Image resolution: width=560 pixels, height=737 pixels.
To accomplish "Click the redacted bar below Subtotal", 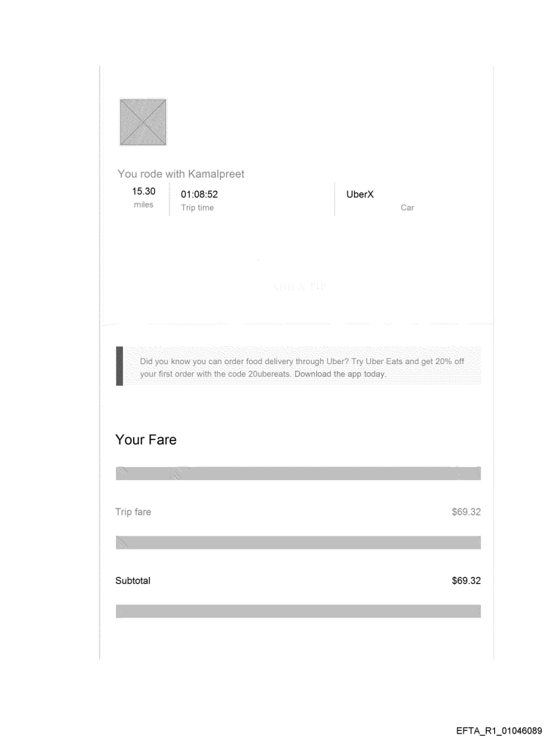I will click(299, 611).
